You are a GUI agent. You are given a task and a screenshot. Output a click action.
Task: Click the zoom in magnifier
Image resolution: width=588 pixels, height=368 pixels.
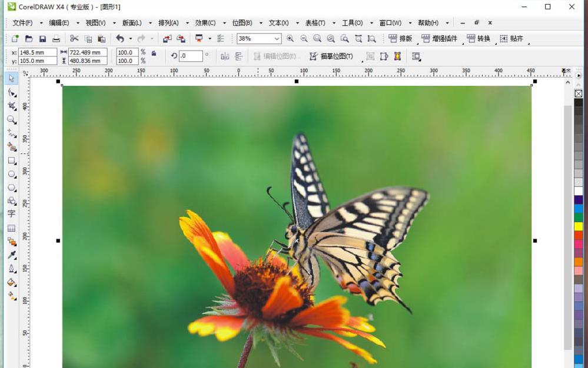290,39
